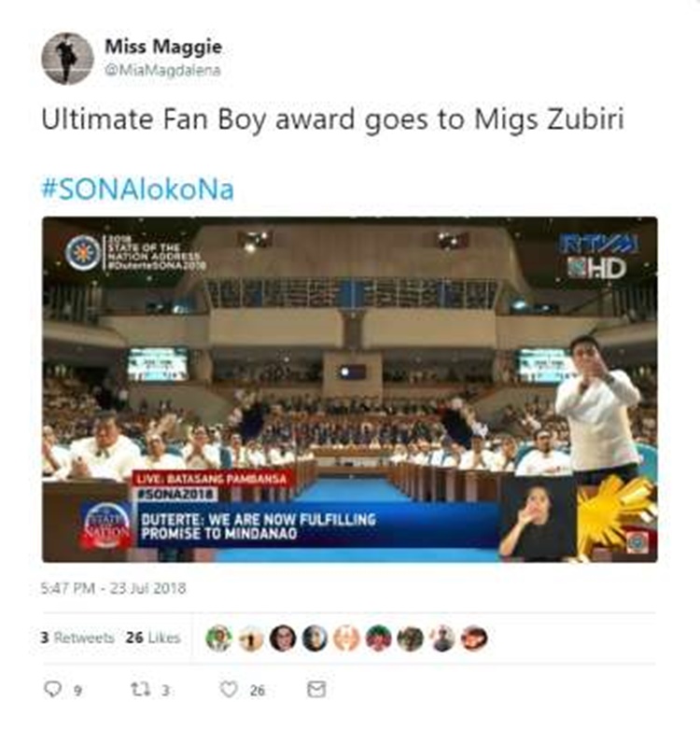This screenshot has height=729, width=700.
Task: Open the #SONAlokoNa hashtag
Action: tap(137, 189)
